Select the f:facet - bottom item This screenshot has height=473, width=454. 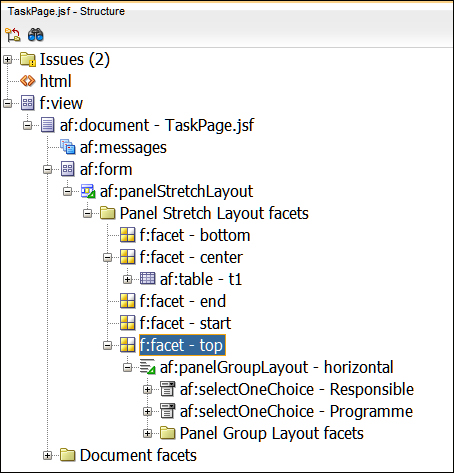pos(195,235)
